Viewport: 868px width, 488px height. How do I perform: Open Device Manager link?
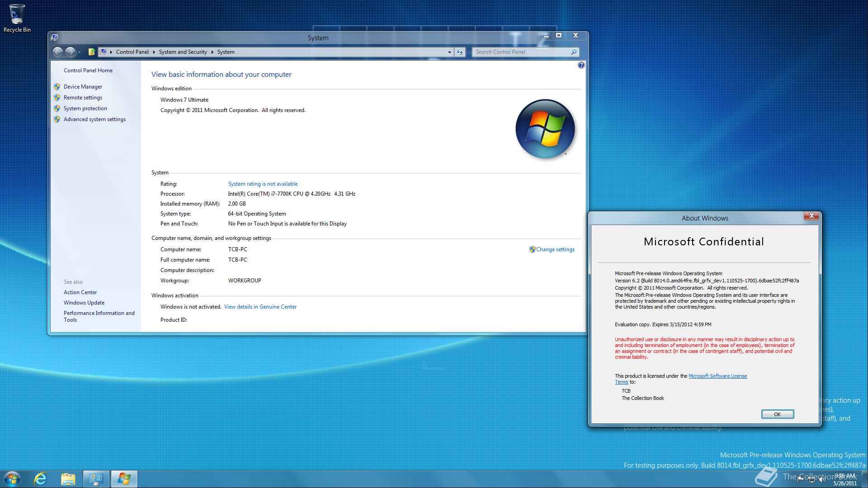83,87
